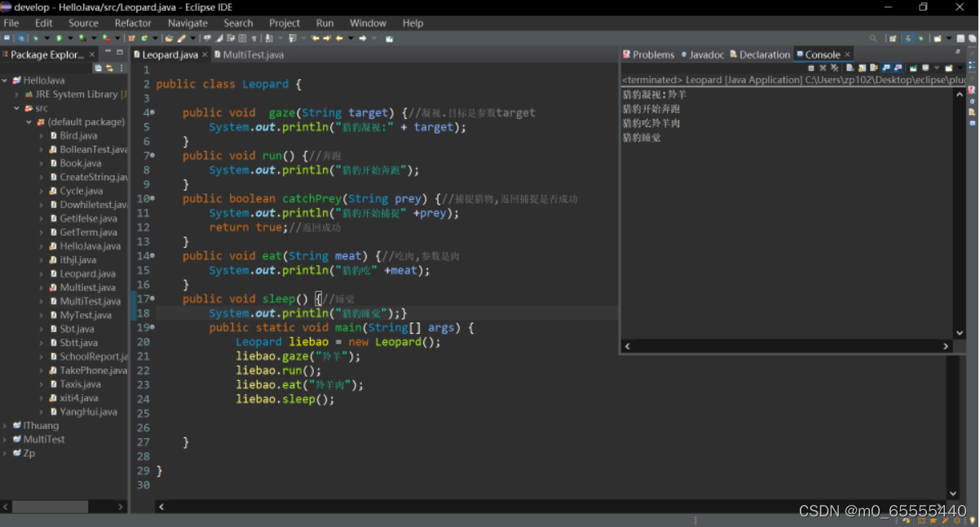Launch the program in Debug mode
The height and width of the screenshot is (527, 980).
pos(35,38)
